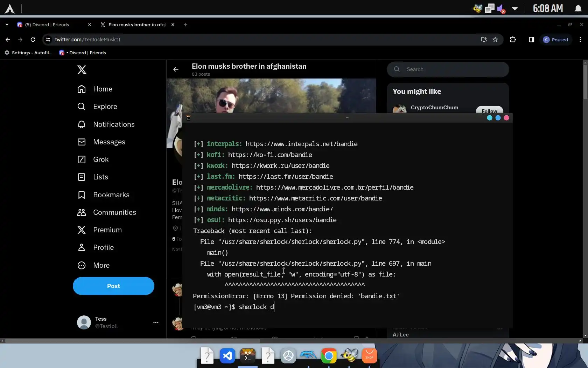Click the bee icon in the system tray
The image size is (588, 368).
click(x=477, y=8)
